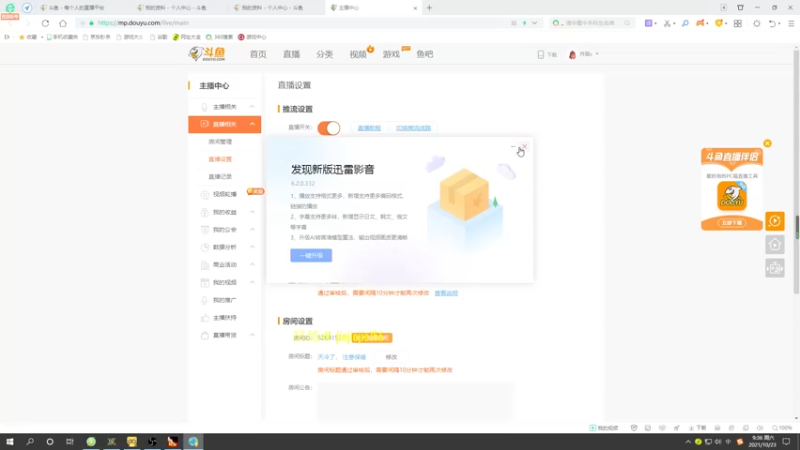Open the 首页 navigation item
800x450 pixels.
click(x=258, y=54)
